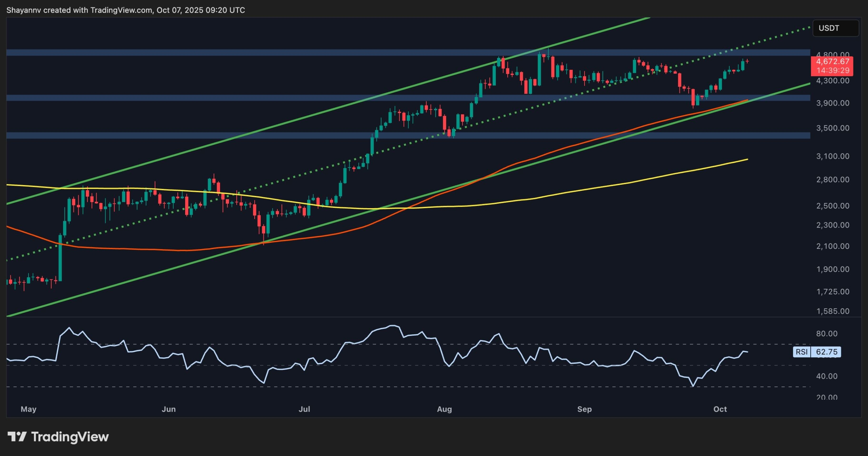868x456 pixels.
Task: Click the candle countdown timer under the price label
Action: [833, 70]
